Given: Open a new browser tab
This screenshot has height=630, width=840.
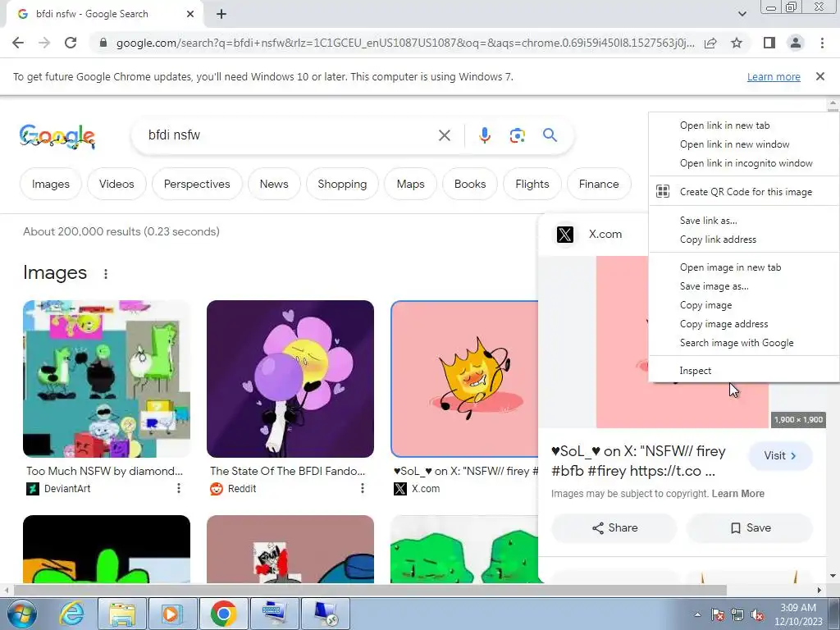Looking at the screenshot, I should (x=221, y=15).
